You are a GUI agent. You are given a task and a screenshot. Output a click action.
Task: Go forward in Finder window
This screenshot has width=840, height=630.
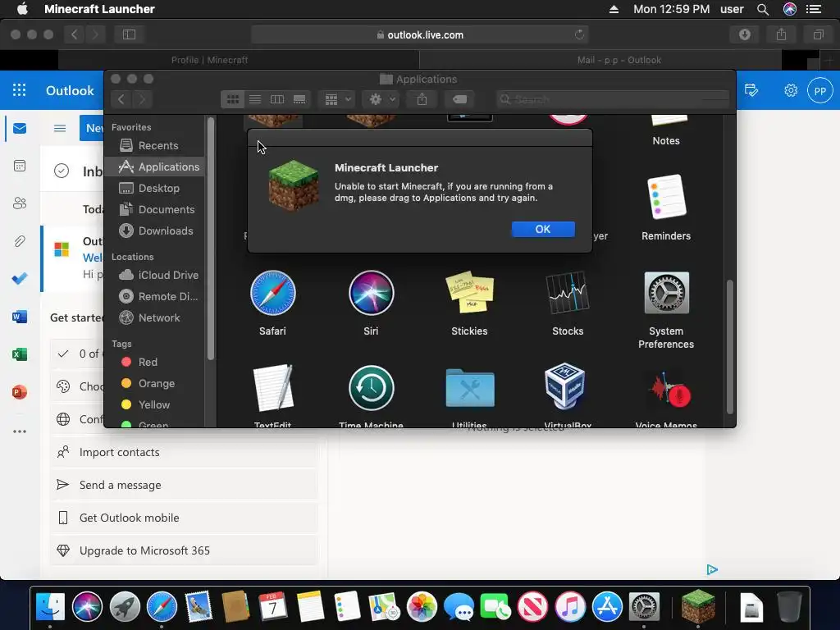point(142,99)
